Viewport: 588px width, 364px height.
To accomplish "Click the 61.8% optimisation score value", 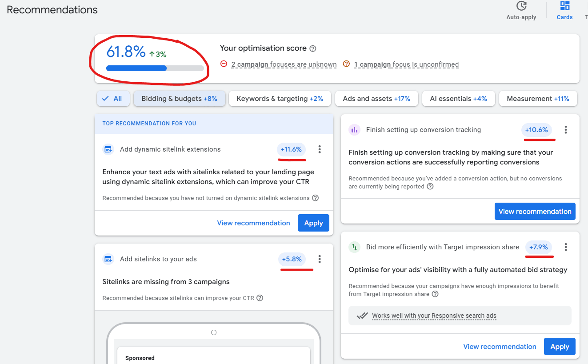I will click(126, 52).
